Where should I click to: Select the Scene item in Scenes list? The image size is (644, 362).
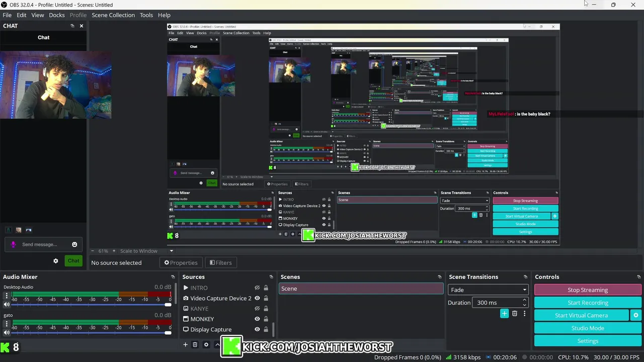point(361,289)
